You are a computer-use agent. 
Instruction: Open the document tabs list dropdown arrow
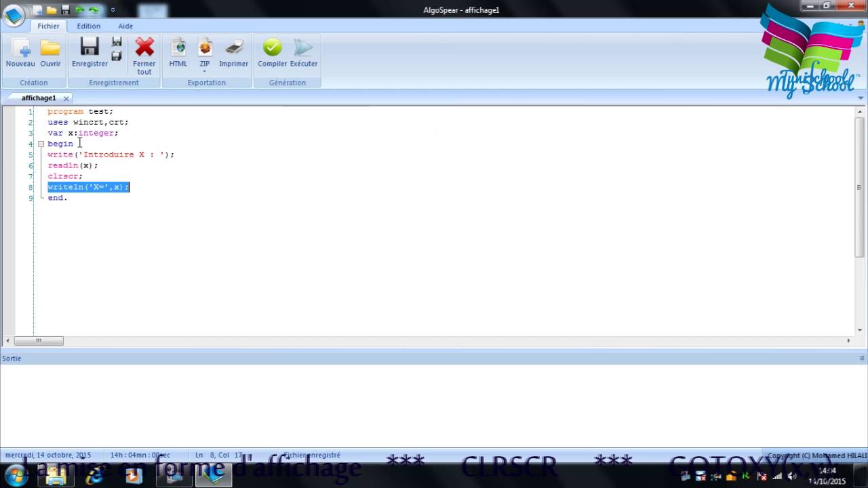(x=861, y=98)
